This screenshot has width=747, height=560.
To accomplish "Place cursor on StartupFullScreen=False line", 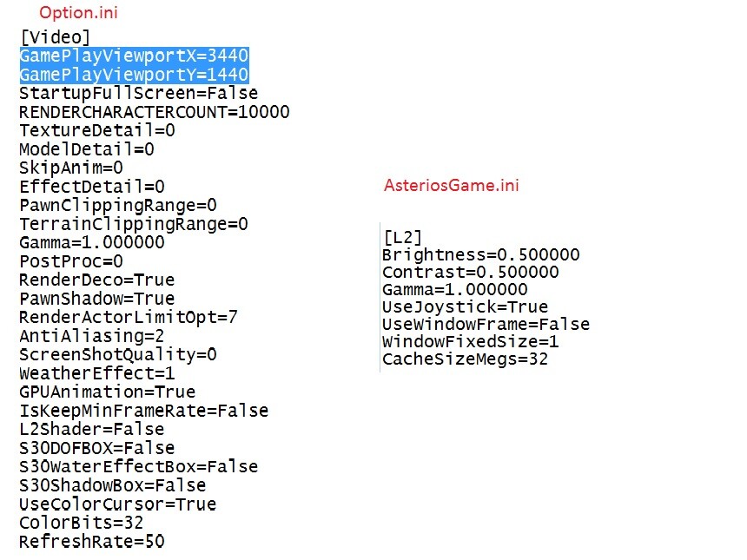I will [x=138, y=93].
